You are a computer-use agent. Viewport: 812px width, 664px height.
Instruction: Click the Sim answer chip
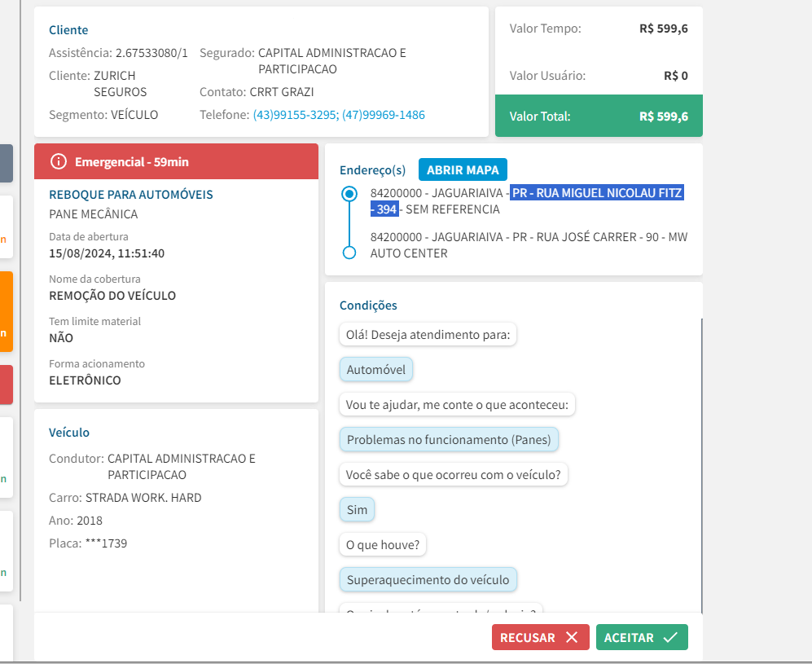coord(357,510)
